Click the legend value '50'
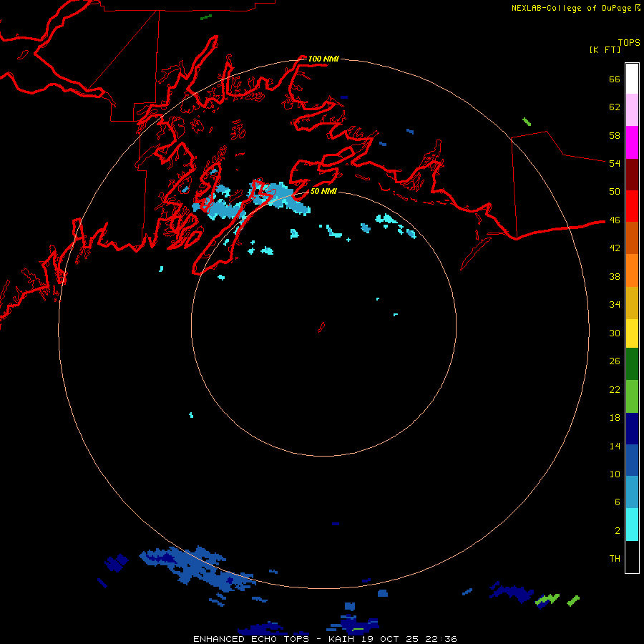This screenshot has height=644, width=644. (615, 191)
